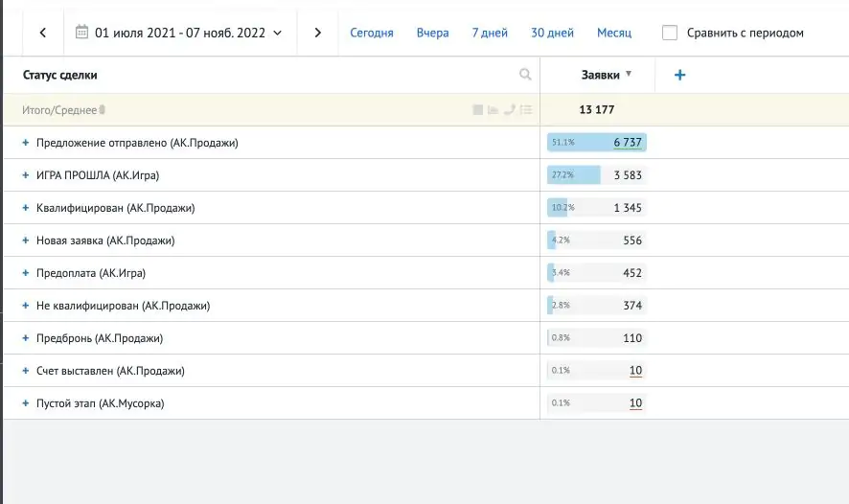Go to the previous date period arrow
The height and width of the screenshot is (504, 849).
(43, 33)
